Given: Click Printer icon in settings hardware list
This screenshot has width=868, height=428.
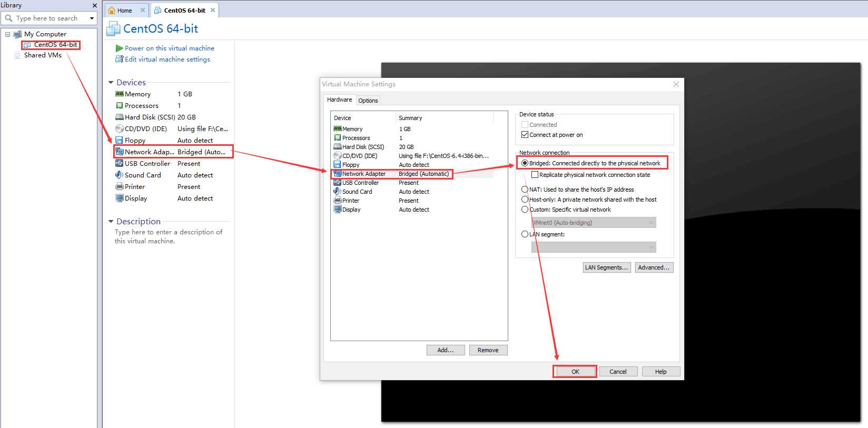Looking at the screenshot, I should [338, 201].
